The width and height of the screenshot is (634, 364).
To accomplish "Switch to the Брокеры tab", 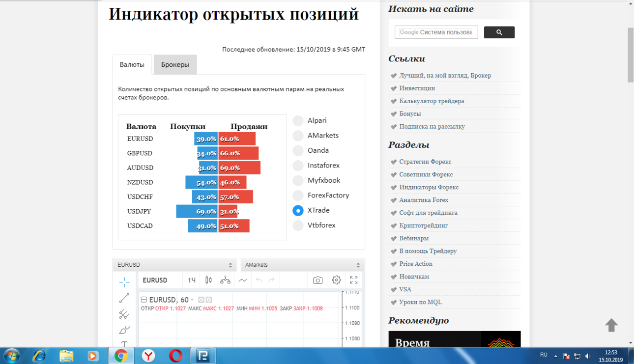I will click(175, 65).
